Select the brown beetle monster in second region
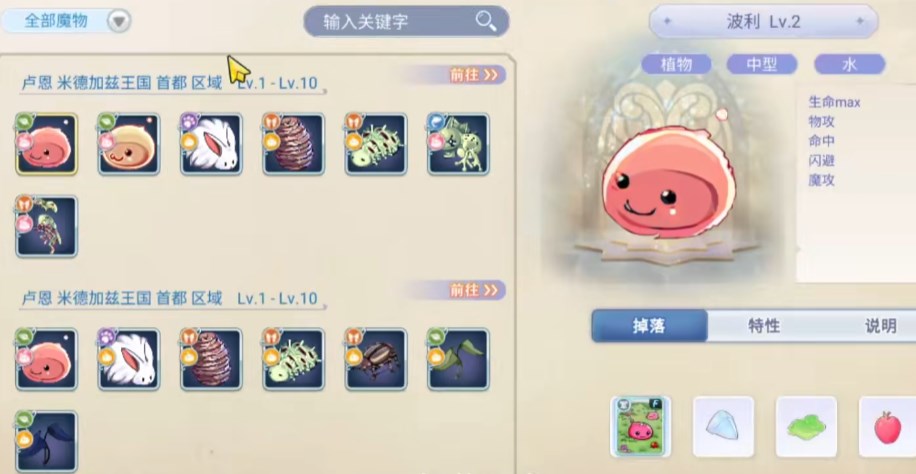 376,359
